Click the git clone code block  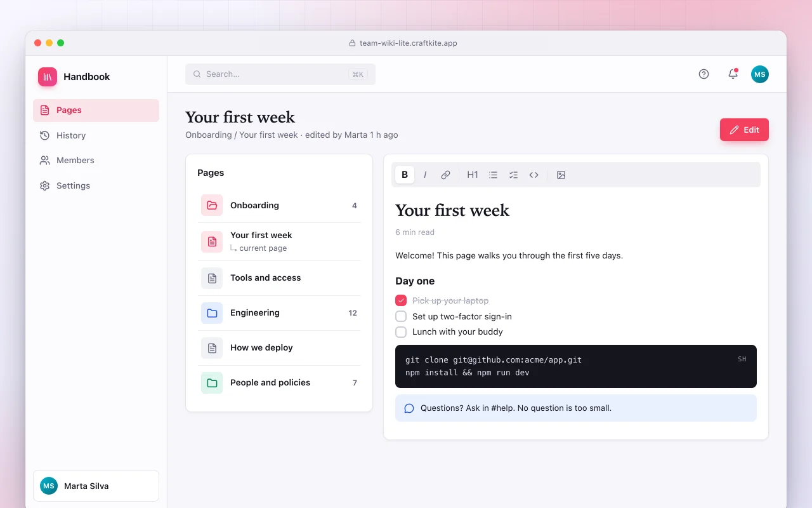point(576,366)
